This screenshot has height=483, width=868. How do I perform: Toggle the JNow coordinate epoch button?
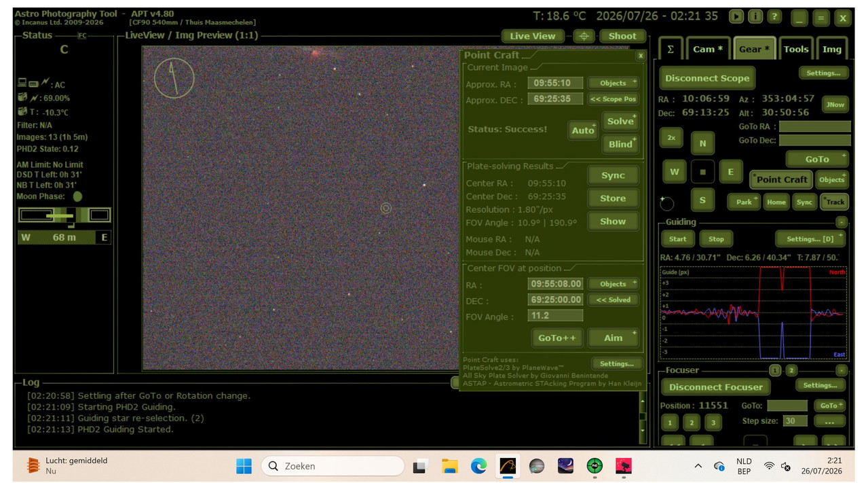(835, 105)
